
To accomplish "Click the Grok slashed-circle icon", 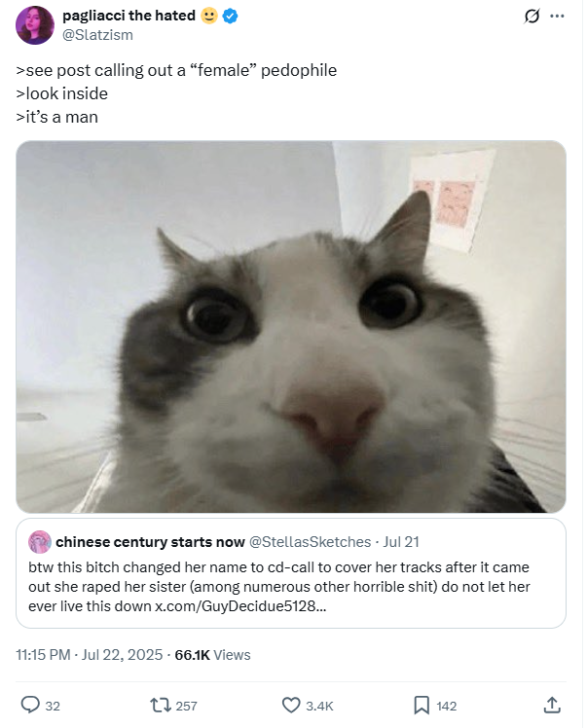I will 532,17.
